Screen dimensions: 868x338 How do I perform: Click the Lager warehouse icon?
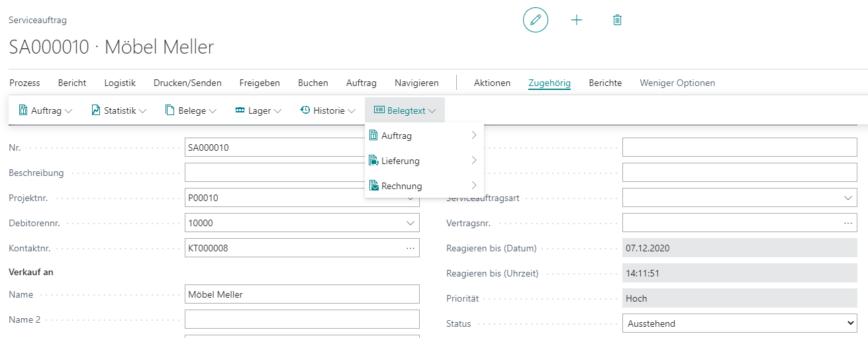coord(240,110)
